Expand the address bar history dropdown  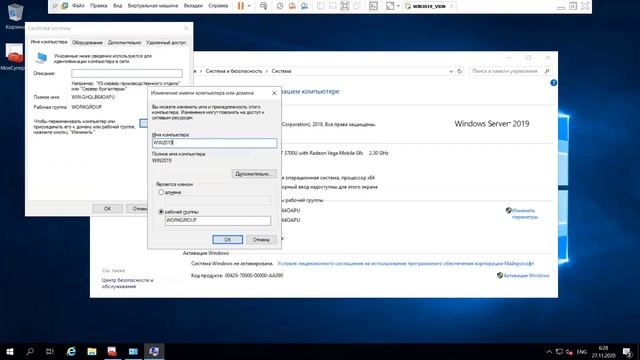point(451,71)
